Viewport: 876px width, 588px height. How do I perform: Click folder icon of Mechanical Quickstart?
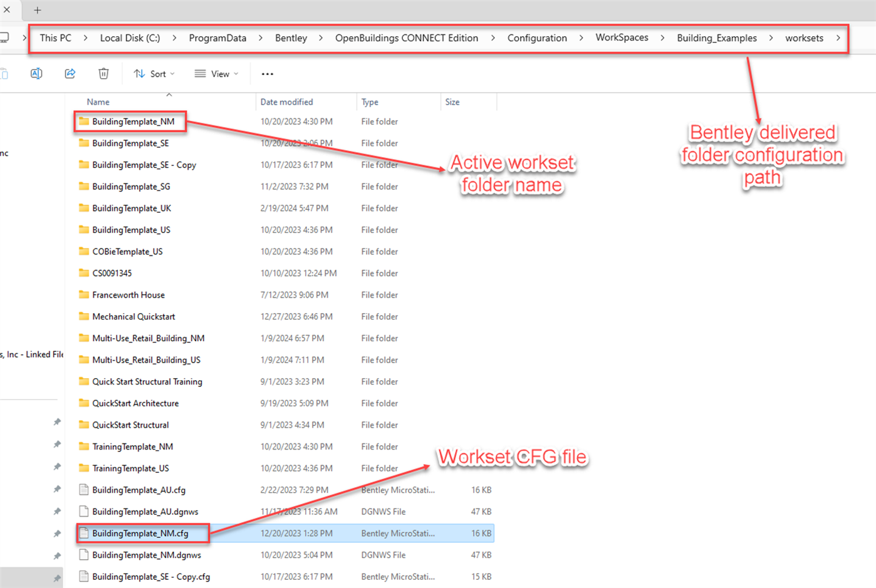point(84,316)
